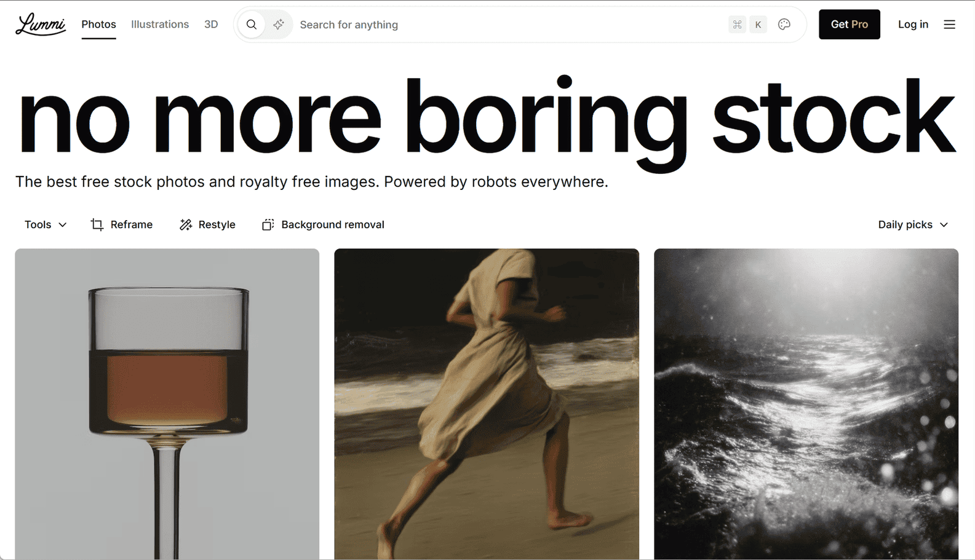
Task: Go to the 3D tab
Action: coord(211,25)
